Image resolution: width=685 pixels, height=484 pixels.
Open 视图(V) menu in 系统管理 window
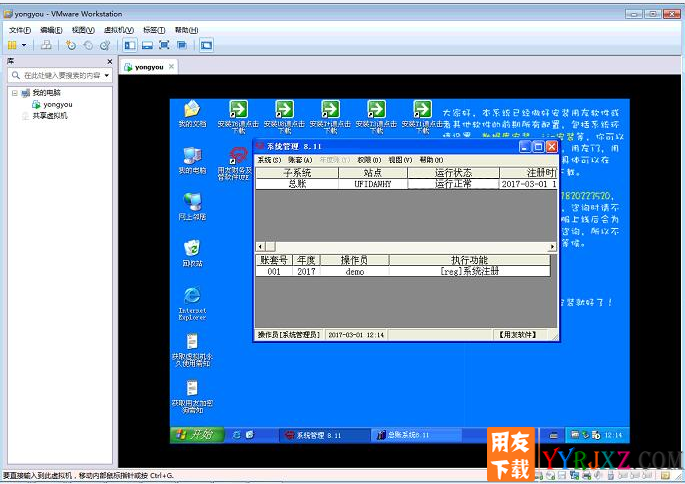click(401, 160)
